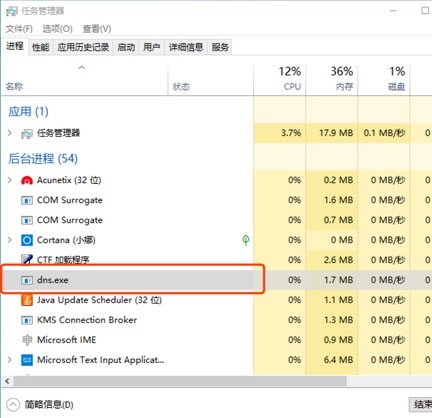Click the Microsoft Text Input Application icon
Image resolution: width=432 pixels, height=418 pixels.
[x=27, y=360]
